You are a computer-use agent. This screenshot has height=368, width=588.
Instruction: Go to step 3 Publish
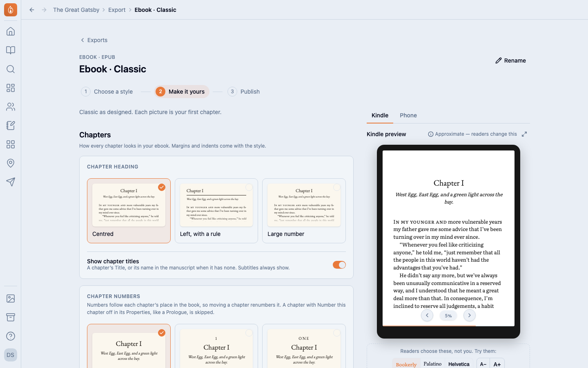click(x=244, y=92)
